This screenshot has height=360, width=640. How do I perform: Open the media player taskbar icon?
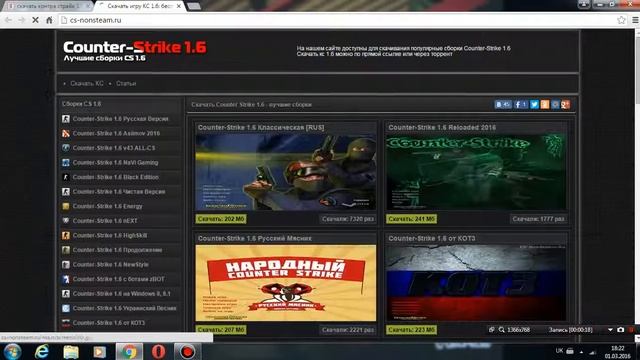point(100,351)
